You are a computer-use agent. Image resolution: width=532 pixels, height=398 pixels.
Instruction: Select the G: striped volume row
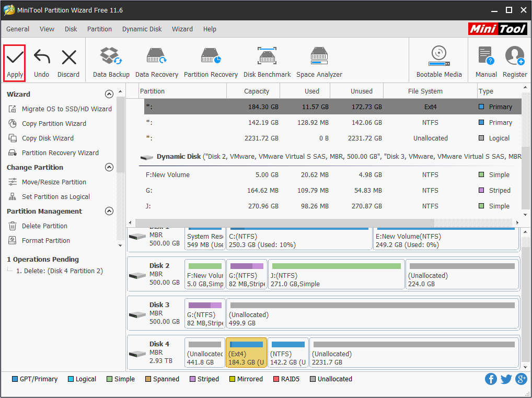(x=332, y=190)
